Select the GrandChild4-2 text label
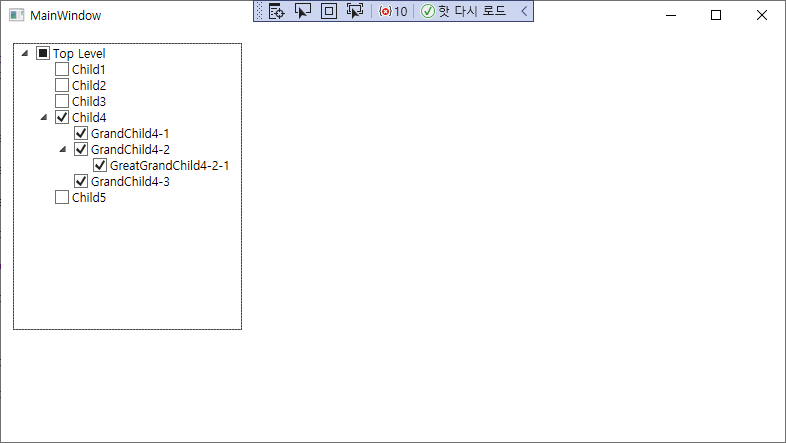This screenshot has width=786, height=443. point(130,149)
